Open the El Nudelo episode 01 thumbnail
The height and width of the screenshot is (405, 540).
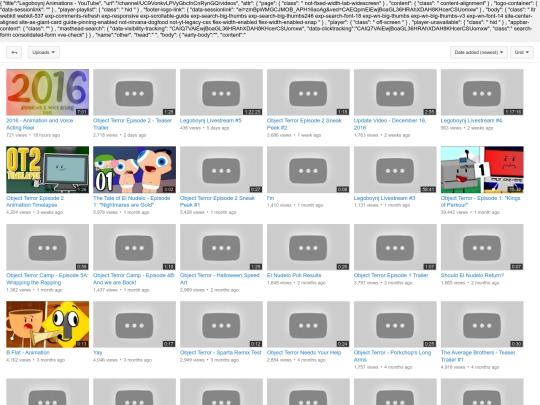(134, 169)
